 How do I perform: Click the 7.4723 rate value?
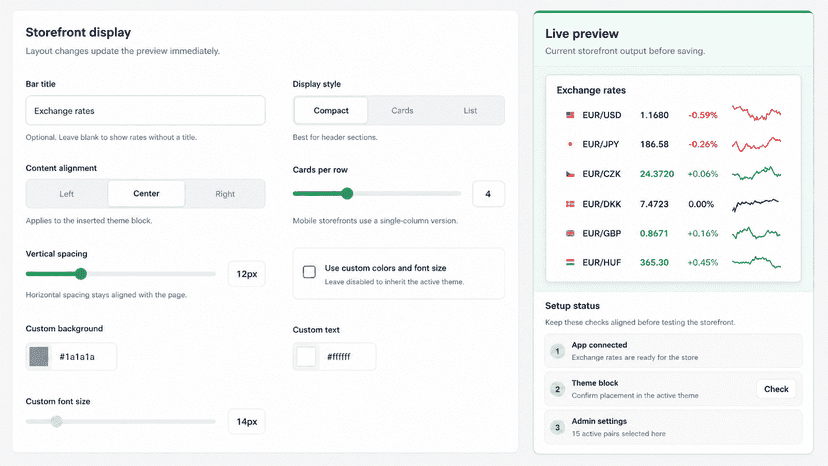[654, 204]
